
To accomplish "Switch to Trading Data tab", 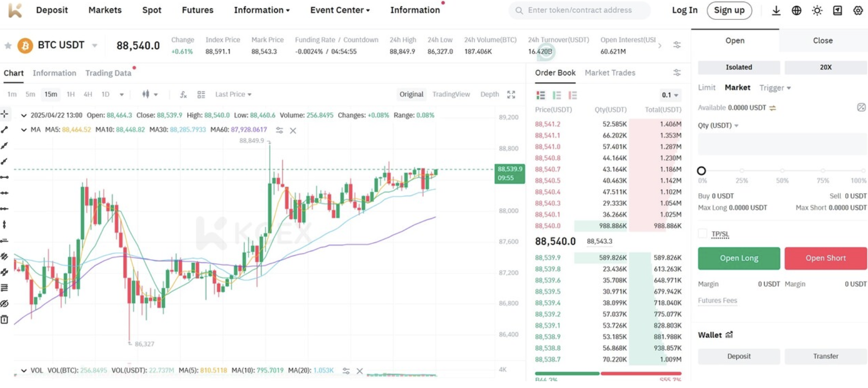I will pos(108,73).
